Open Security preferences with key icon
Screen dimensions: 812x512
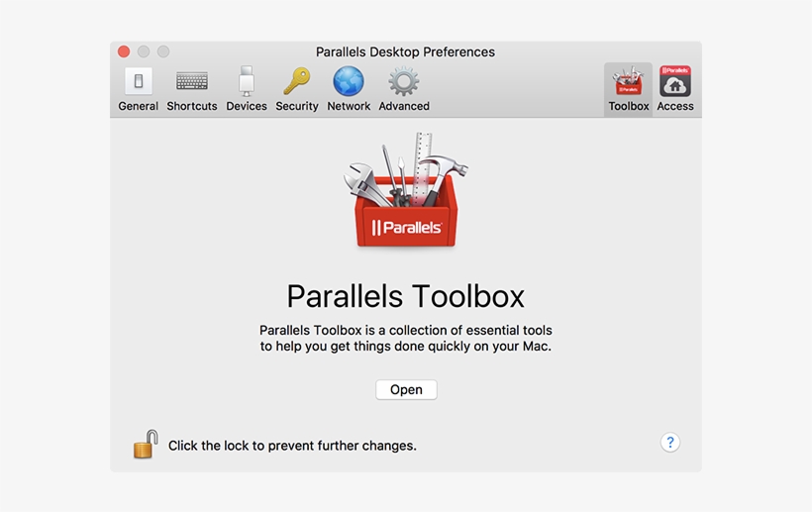297,89
